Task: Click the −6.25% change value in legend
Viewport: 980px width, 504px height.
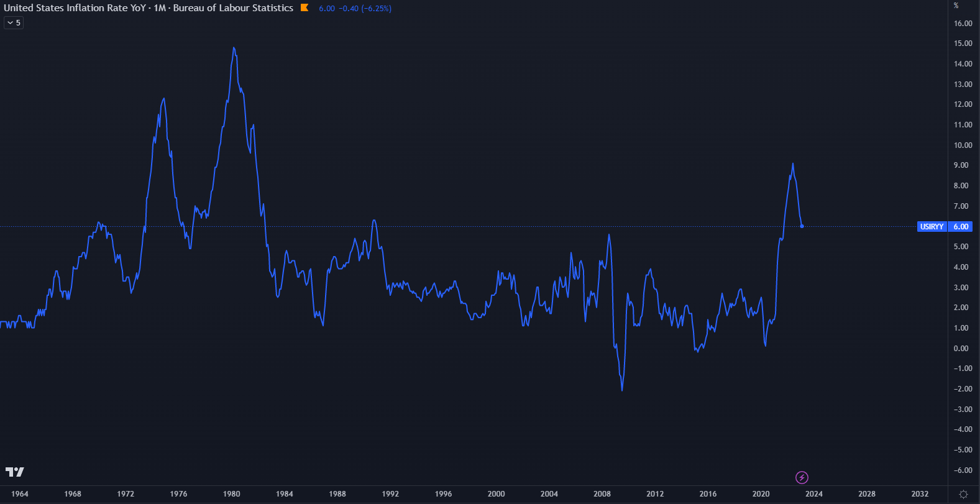Action: click(376, 9)
